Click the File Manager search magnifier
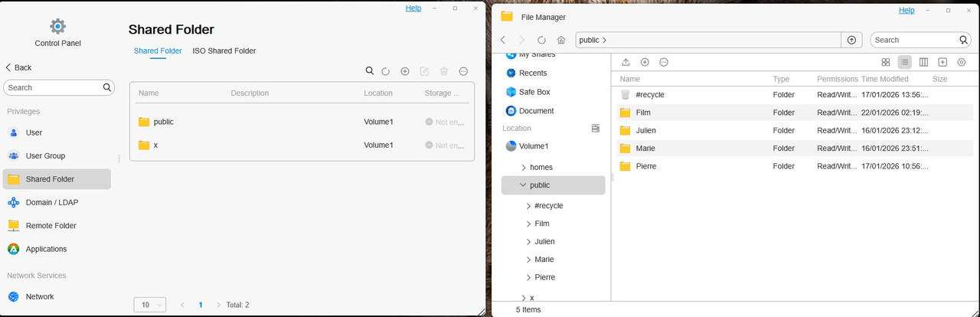 pyautogui.click(x=964, y=40)
